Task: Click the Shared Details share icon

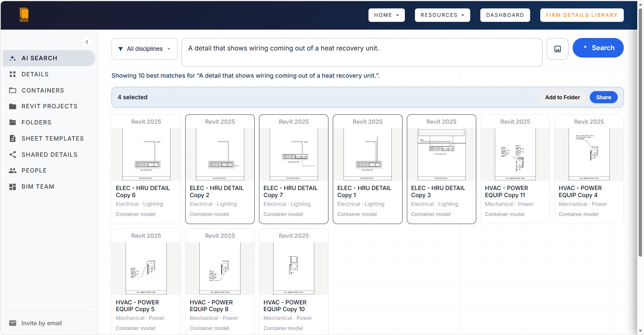Action: pos(13,155)
